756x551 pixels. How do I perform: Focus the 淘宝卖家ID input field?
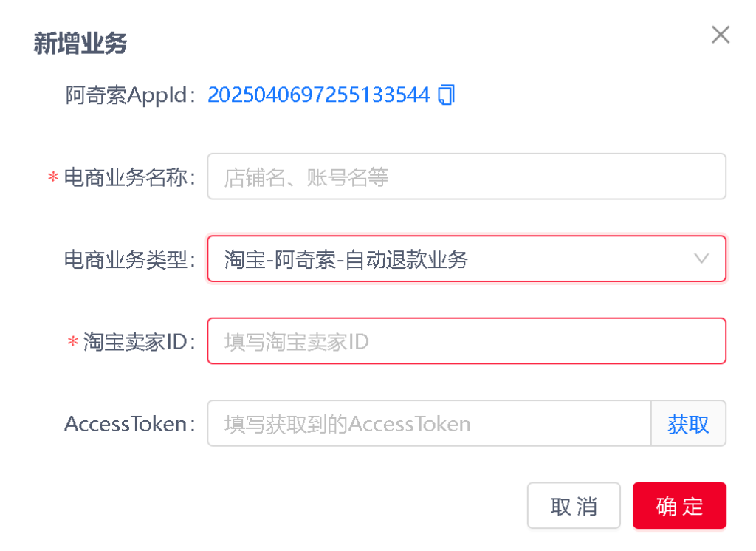[x=466, y=341]
